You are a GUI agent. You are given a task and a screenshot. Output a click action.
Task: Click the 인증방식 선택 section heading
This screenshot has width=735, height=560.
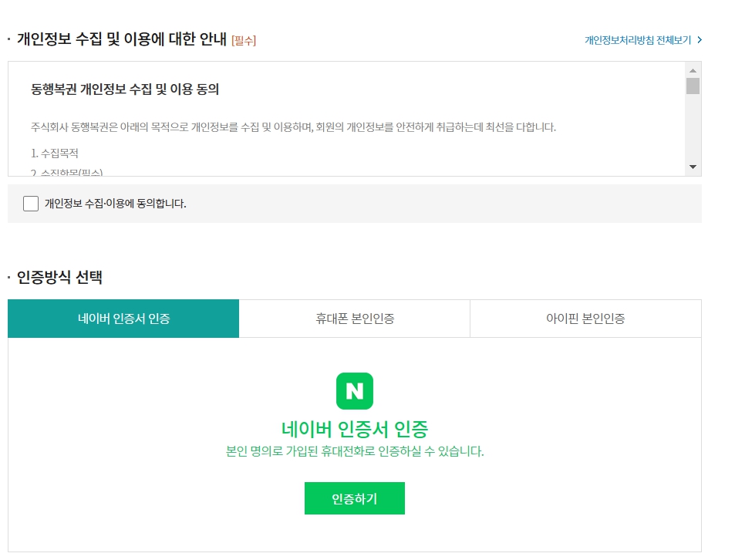[x=59, y=277]
